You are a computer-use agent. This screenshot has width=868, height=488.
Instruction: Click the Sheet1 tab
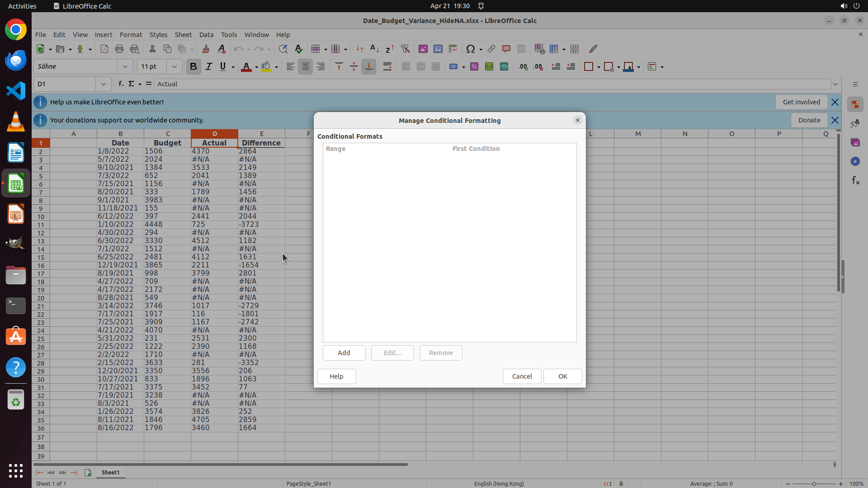click(x=110, y=473)
